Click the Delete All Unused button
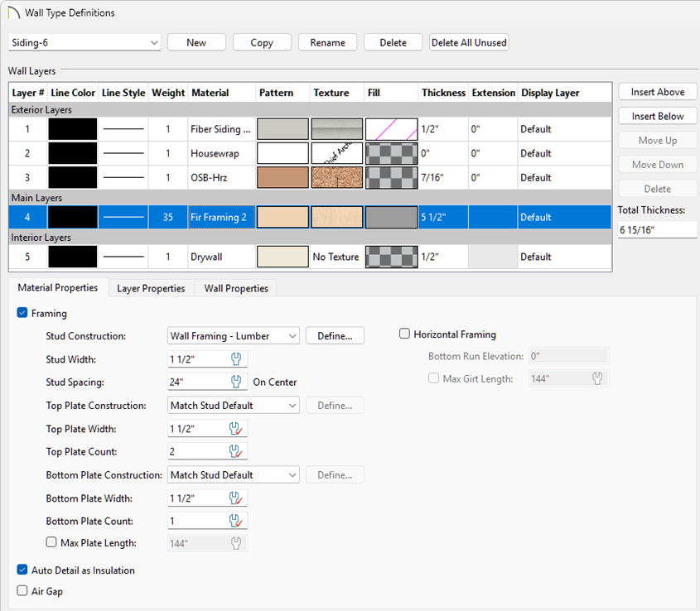The width and height of the screenshot is (700, 611). coord(469,42)
